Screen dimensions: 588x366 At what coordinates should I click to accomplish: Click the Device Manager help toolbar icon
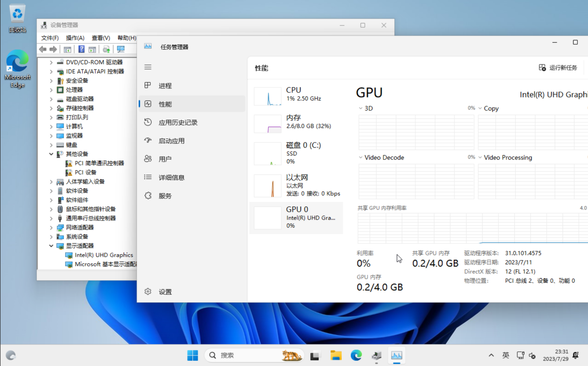81,49
